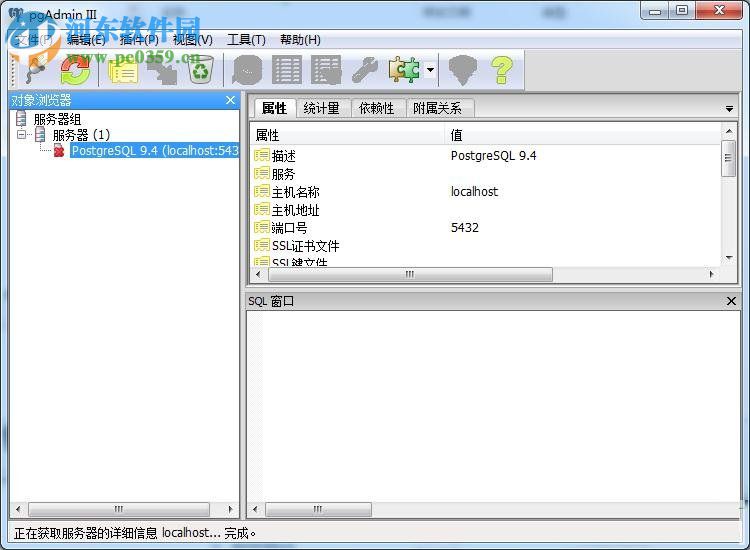Viewport: 750px width, 550px height.
Task: Click the create new object toolbar icon
Action: 162,71
